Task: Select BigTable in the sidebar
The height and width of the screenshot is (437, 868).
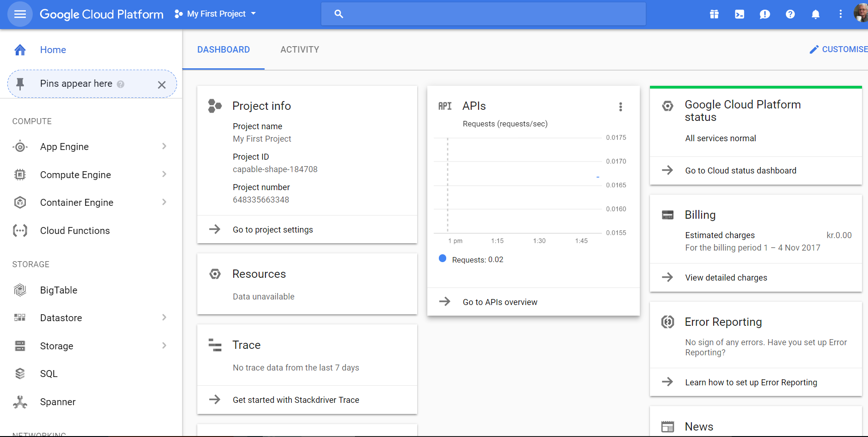Action: [91, 290]
